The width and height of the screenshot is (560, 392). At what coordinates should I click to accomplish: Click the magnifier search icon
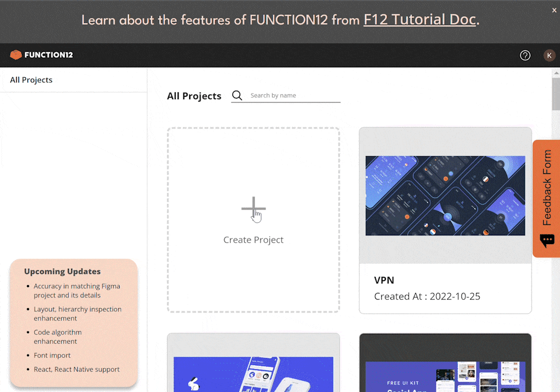pyautogui.click(x=237, y=95)
